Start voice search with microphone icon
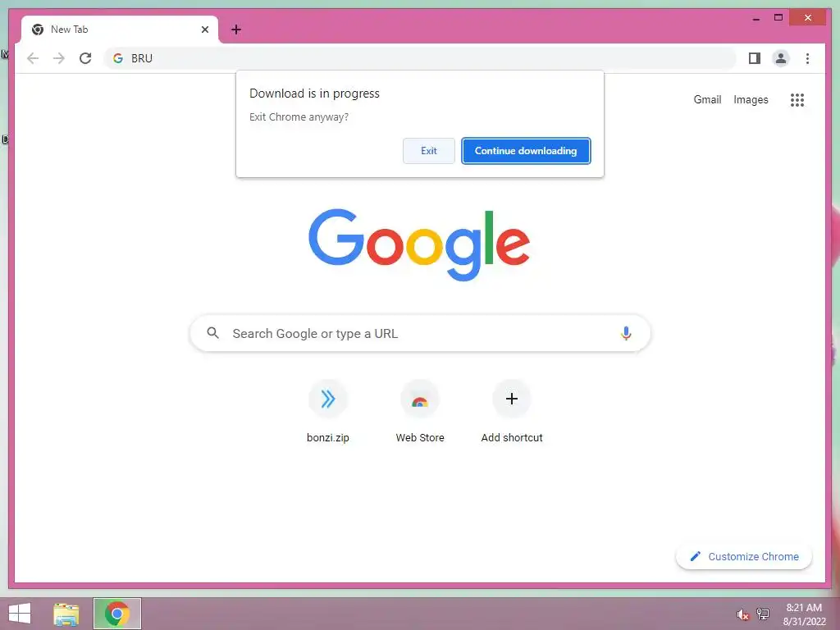This screenshot has width=840, height=630. click(626, 333)
